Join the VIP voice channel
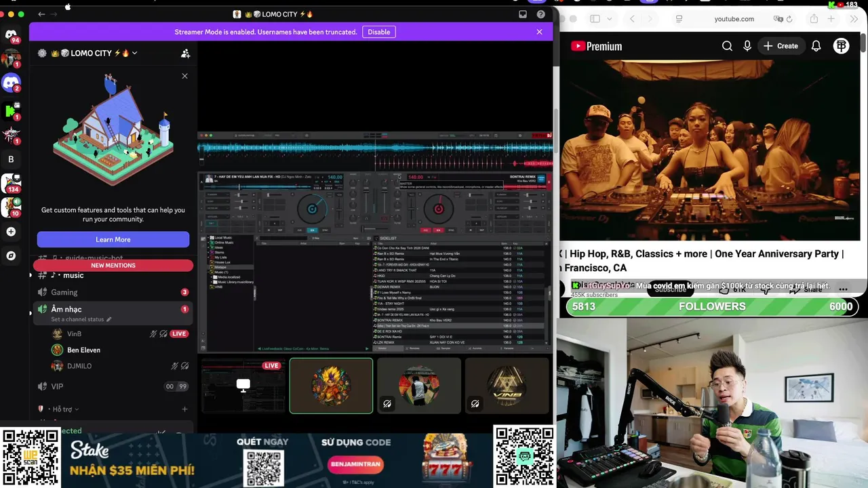Screen dimensions: 868x488 pyautogui.click(x=112, y=386)
